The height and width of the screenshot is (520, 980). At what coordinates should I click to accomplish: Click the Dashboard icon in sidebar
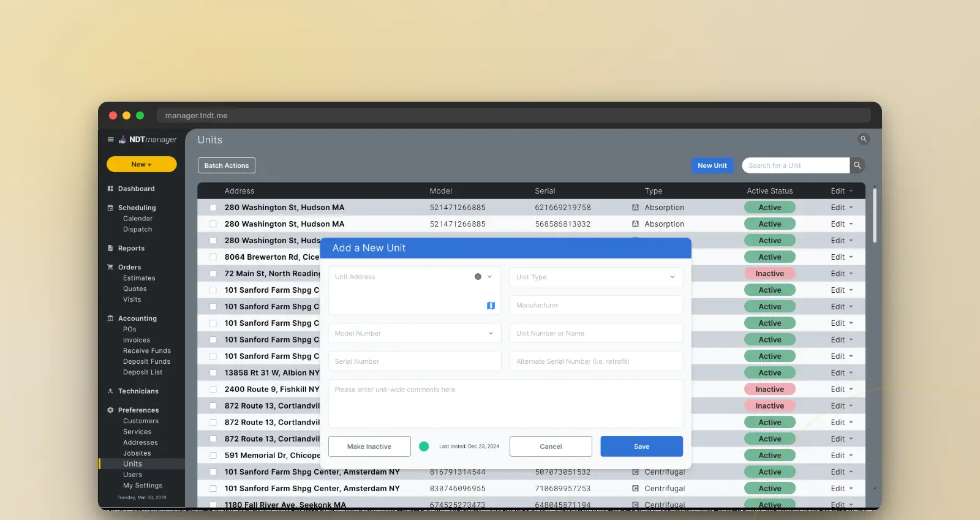click(x=110, y=189)
